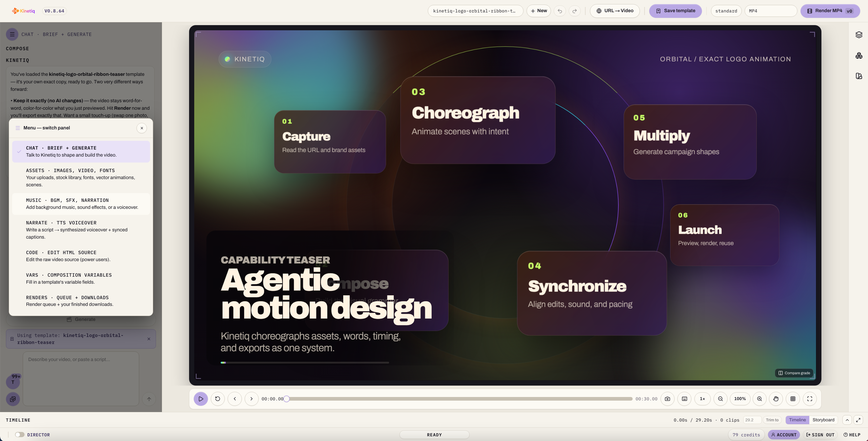Open the panel switch menu icon
The height and width of the screenshot is (441, 868).
point(12,34)
